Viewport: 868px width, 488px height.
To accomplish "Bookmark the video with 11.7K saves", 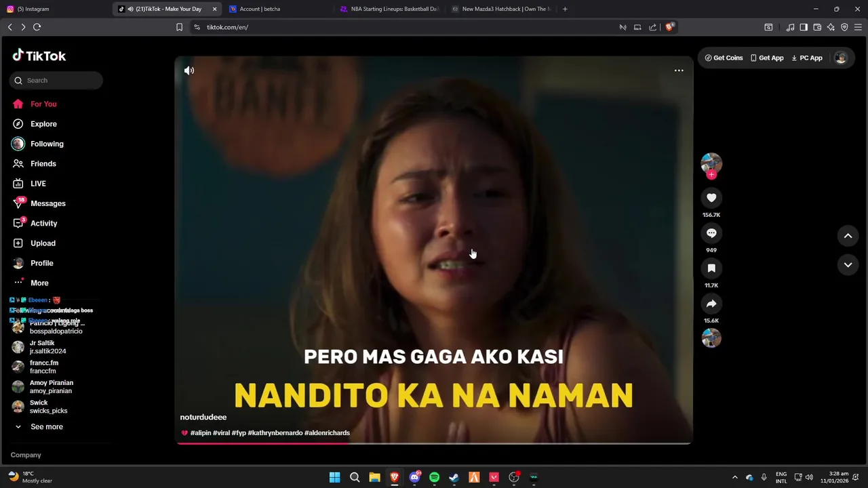I will point(711,268).
